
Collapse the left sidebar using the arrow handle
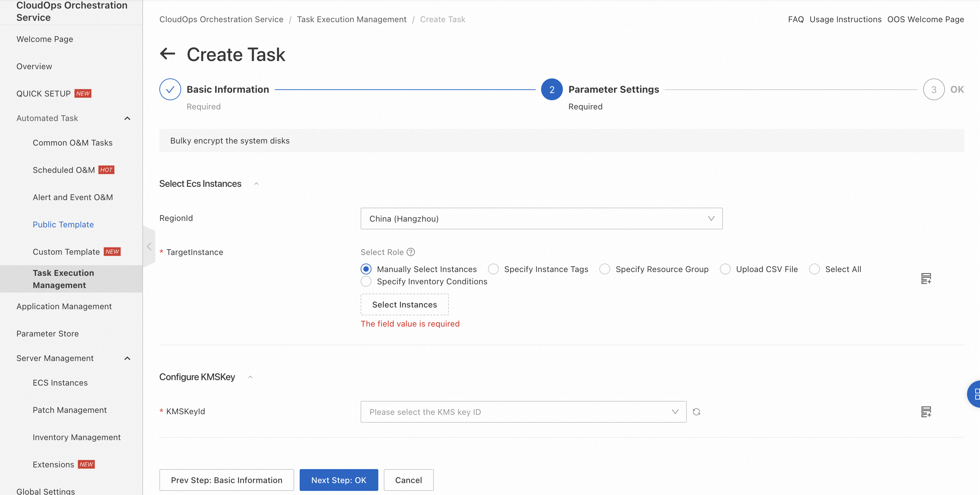point(149,246)
